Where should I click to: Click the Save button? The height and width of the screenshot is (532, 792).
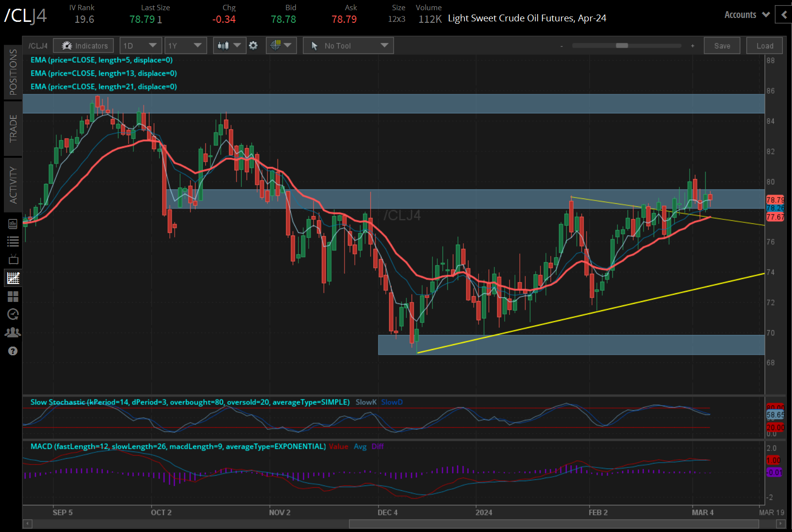(722, 45)
